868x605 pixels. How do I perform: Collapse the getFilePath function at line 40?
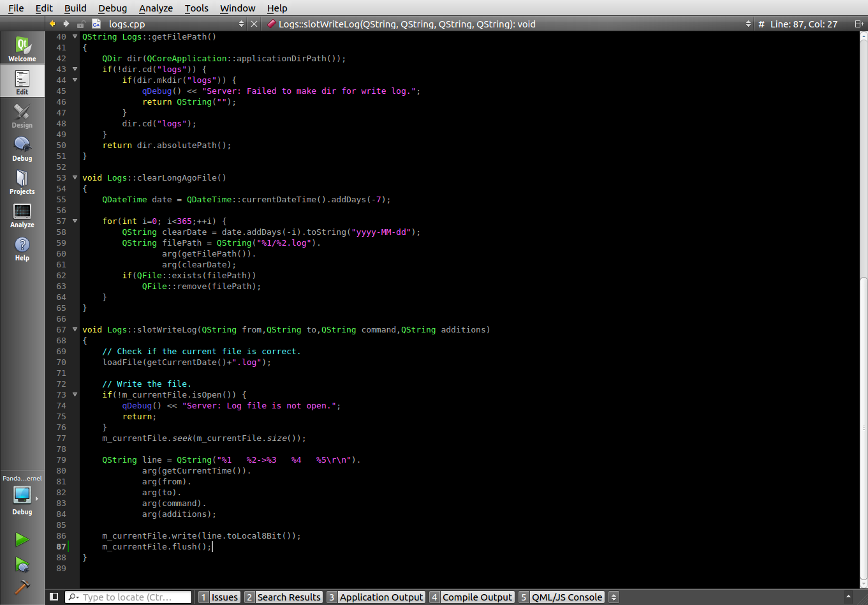click(x=75, y=37)
